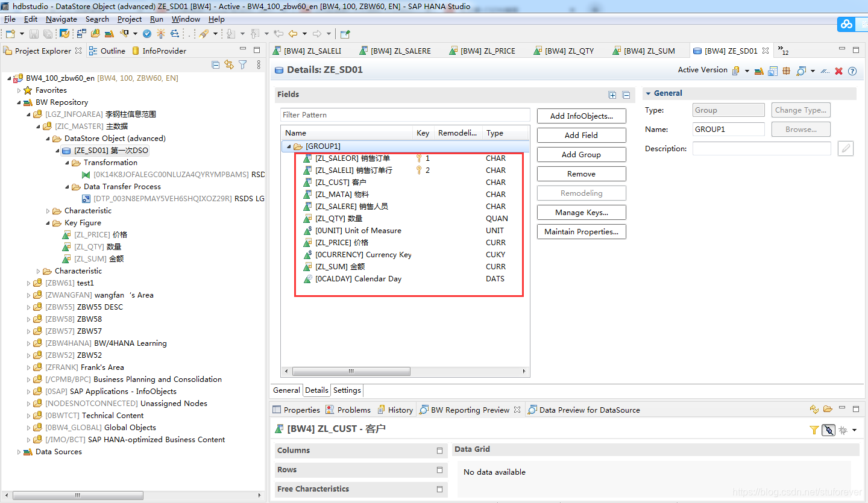Image resolution: width=868 pixels, height=503 pixels.
Task: Select [ZL_SUM] 金额 in the Key Figure tree
Action: 93,259
